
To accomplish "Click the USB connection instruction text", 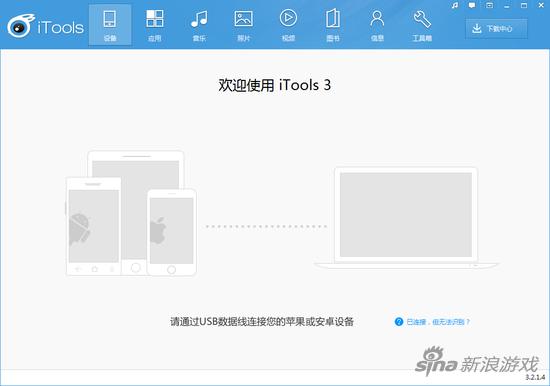I will pos(262,322).
